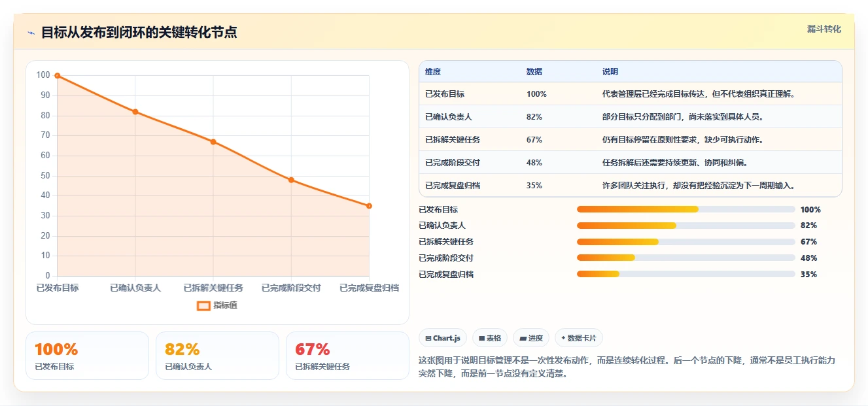Click the 50 tick on the y-axis
868x406 pixels.
click(x=45, y=176)
